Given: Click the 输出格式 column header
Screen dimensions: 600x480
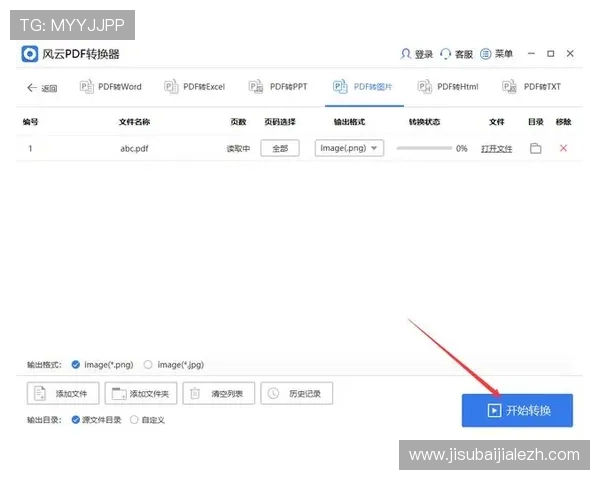Looking at the screenshot, I should [349, 122].
